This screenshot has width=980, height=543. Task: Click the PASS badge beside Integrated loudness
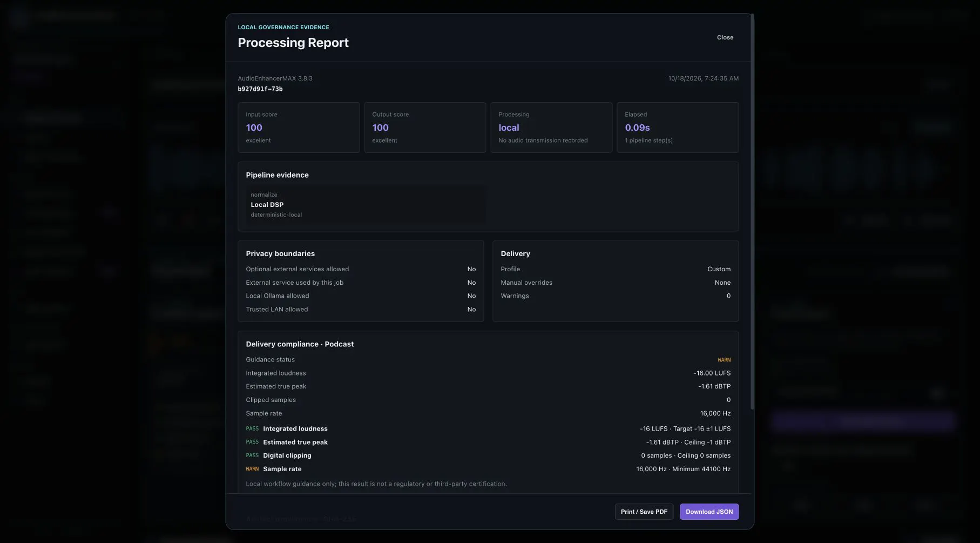252,428
